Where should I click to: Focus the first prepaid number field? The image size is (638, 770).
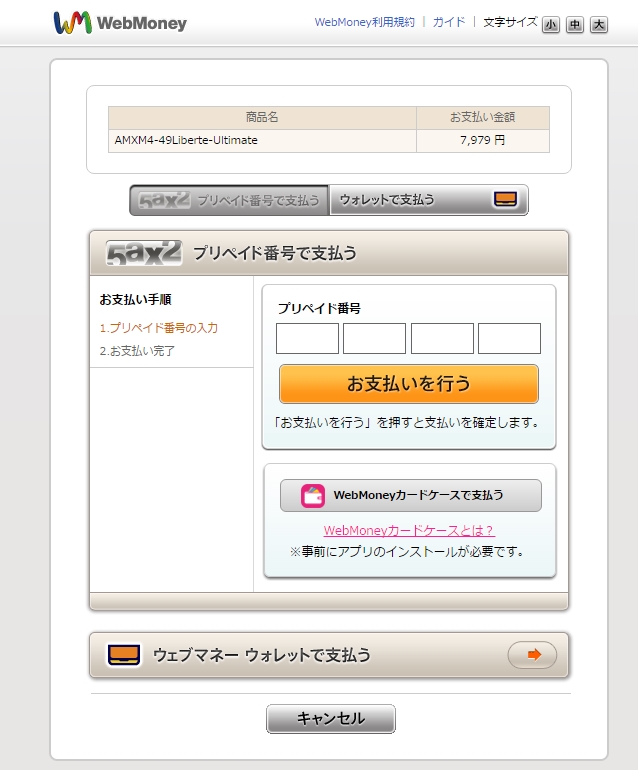(307, 338)
